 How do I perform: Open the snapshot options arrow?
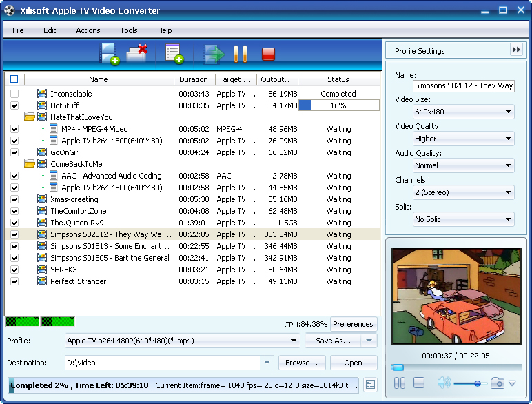pos(512,383)
